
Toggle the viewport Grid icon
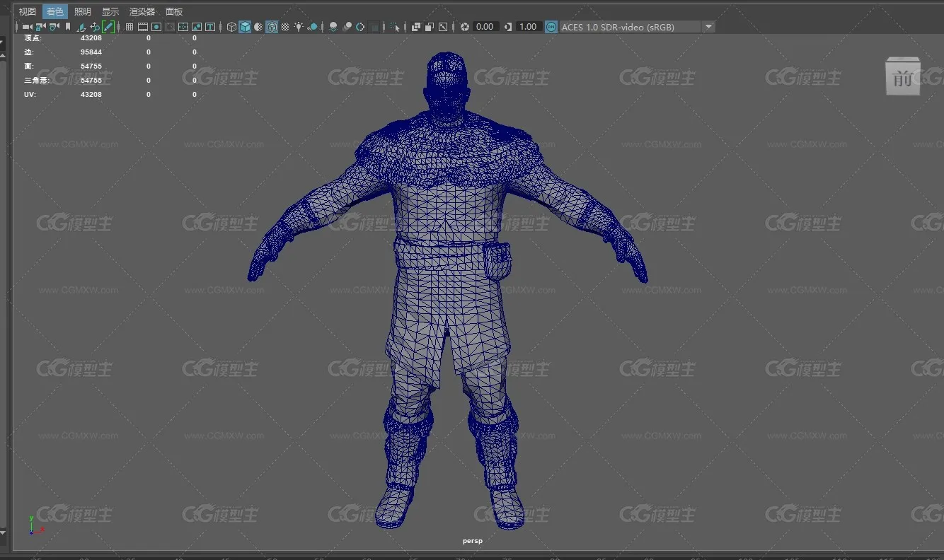pos(129,27)
